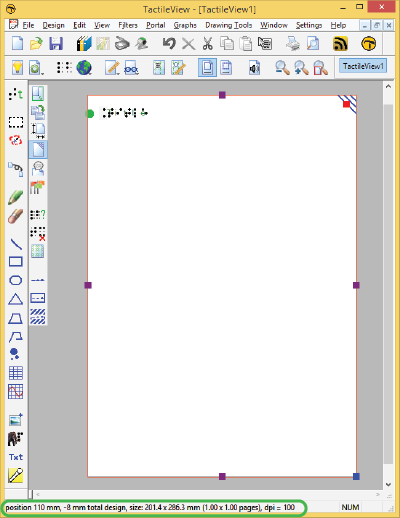Toggle the speaker audio button
The image size is (400, 518).
(254, 68)
